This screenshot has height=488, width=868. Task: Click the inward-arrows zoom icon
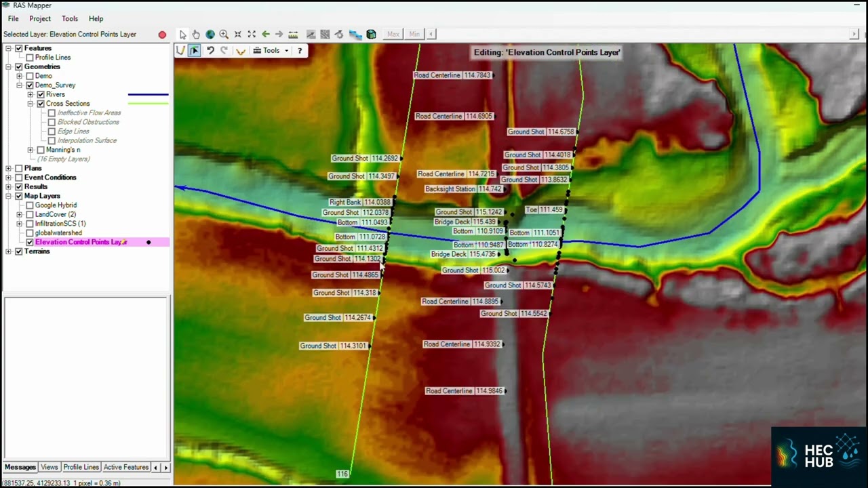click(x=238, y=34)
